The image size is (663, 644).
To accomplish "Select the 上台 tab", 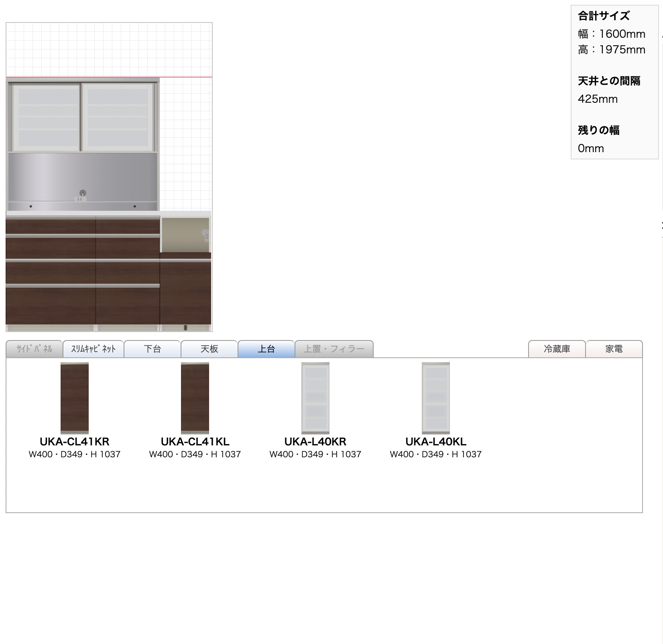I will click(x=266, y=349).
